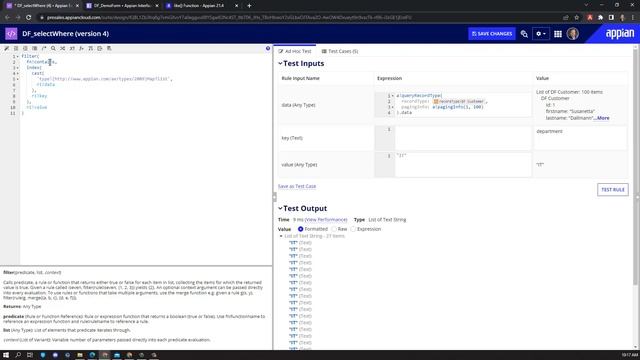The image size is (640, 360).
Task: Collapse code fold arrow on line 1
Action: pos(18,56)
